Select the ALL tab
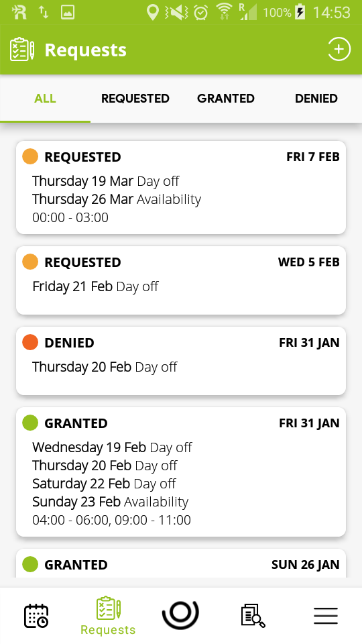 (45, 99)
